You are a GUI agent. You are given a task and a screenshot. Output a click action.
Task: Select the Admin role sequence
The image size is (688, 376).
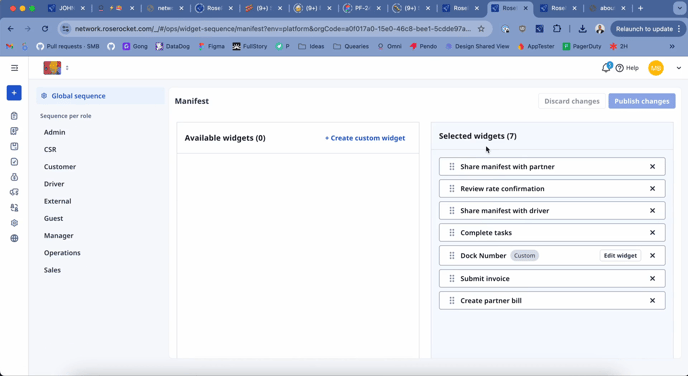(54, 132)
